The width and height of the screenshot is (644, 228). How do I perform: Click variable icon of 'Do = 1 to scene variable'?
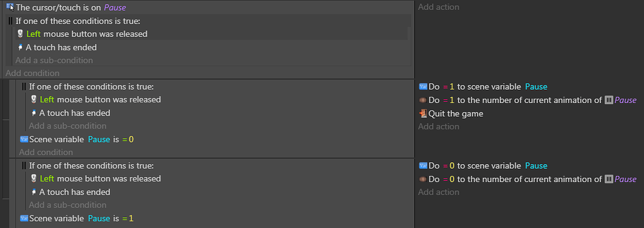(x=423, y=87)
